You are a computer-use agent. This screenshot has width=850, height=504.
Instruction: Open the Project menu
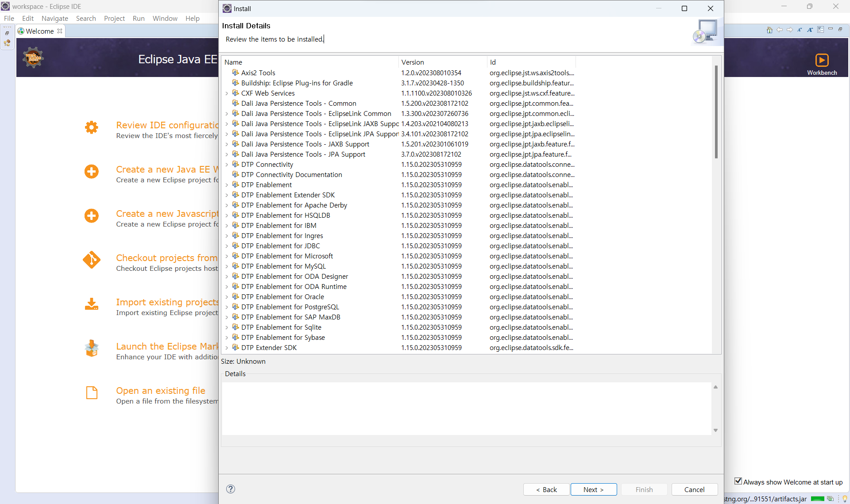click(114, 18)
